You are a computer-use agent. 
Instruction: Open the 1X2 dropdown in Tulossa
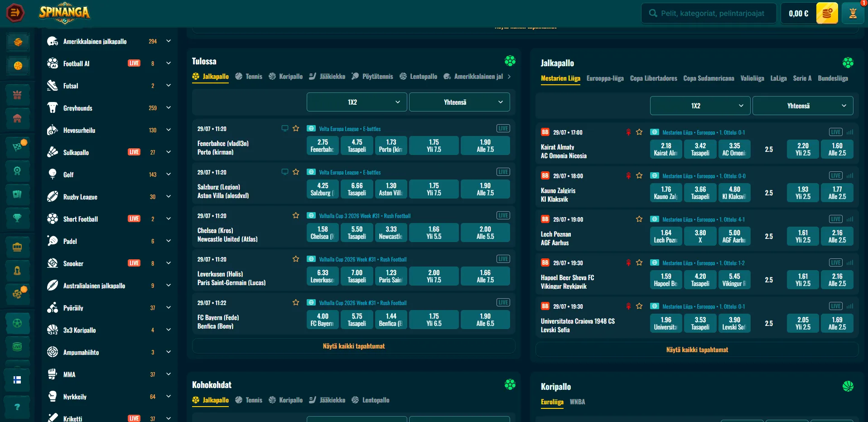(x=357, y=102)
